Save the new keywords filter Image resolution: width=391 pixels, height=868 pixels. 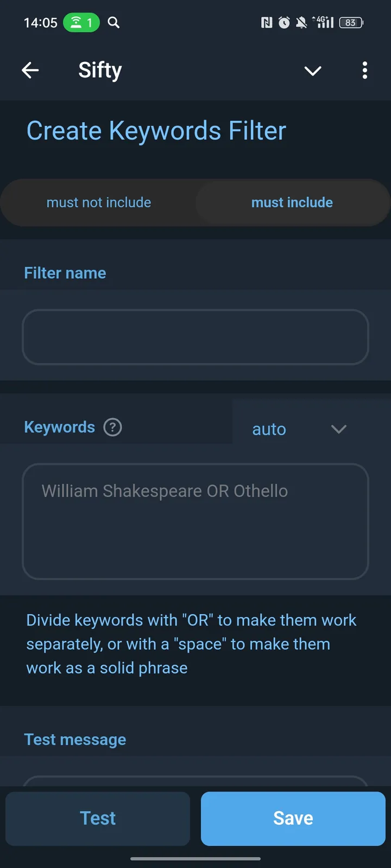coord(293,819)
